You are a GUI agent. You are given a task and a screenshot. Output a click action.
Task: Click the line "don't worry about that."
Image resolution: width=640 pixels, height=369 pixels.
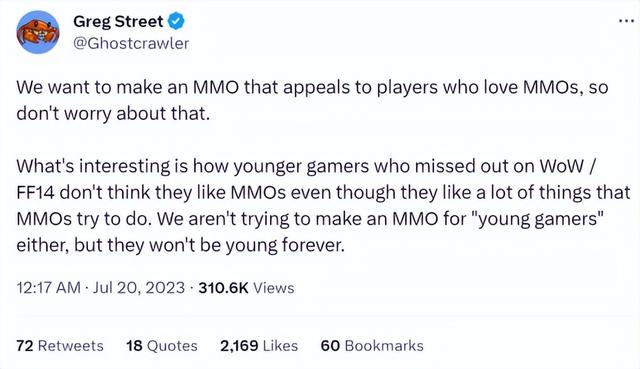(x=113, y=113)
